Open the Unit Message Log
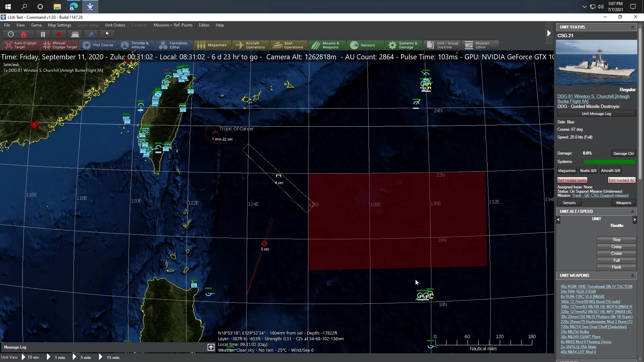 pos(596,114)
